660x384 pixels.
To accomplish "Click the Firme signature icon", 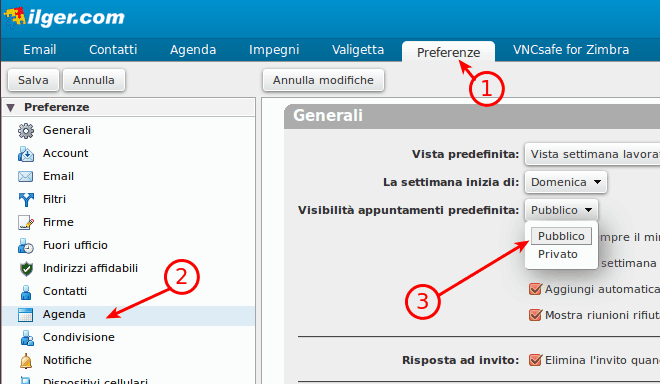I will coord(26,223).
